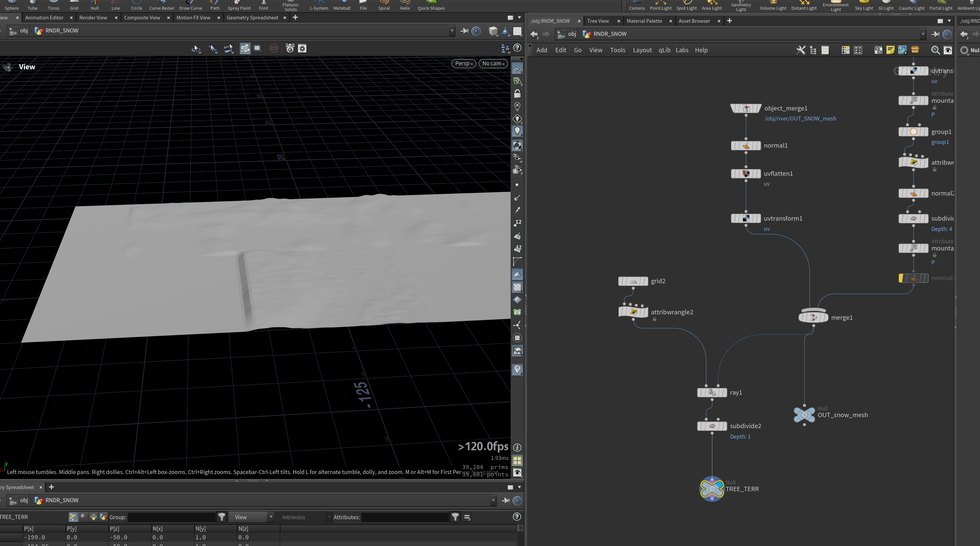Screen dimensions: 980x546
Task: Click the viewport help question mark icon
Action: [x=517, y=48]
